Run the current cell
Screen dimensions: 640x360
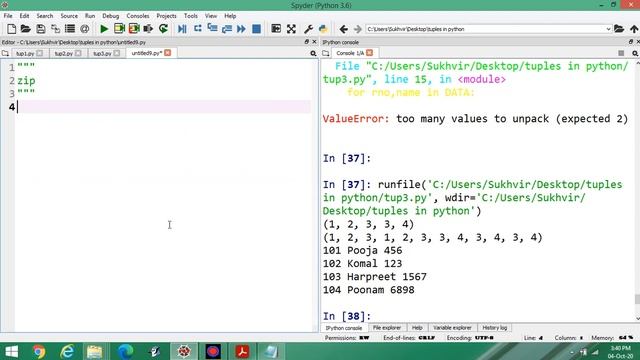[x=119, y=29]
